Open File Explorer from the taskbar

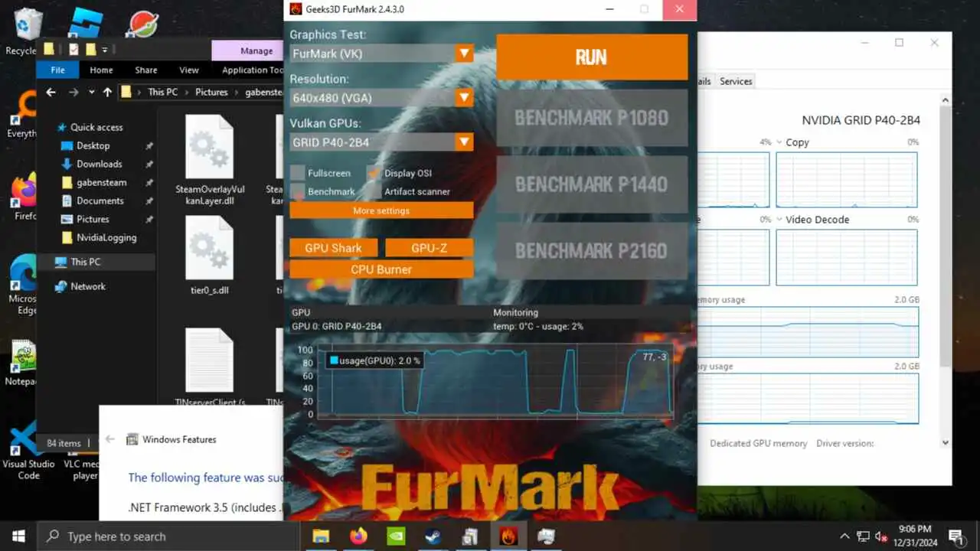(x=321, y=536)
